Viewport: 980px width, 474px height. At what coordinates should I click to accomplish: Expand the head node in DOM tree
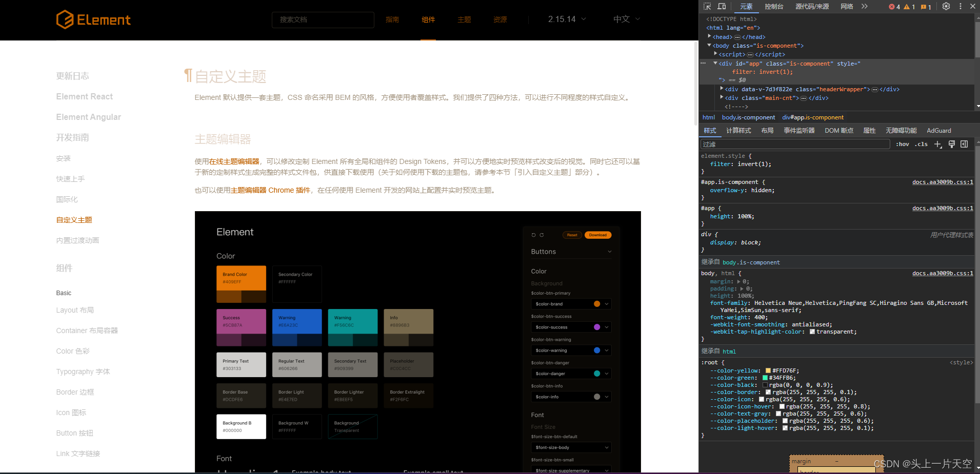coord(709,36)
